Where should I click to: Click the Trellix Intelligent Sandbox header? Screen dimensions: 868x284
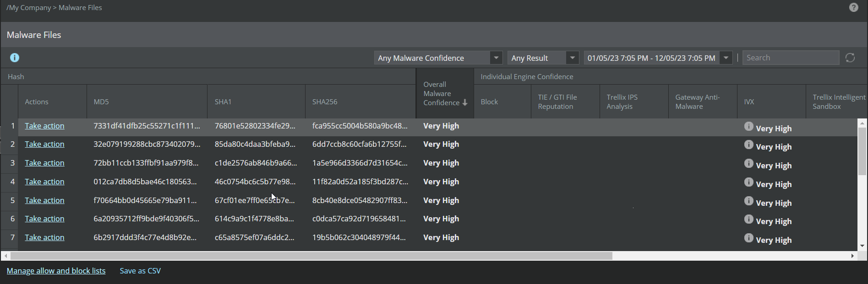[836, 102]
